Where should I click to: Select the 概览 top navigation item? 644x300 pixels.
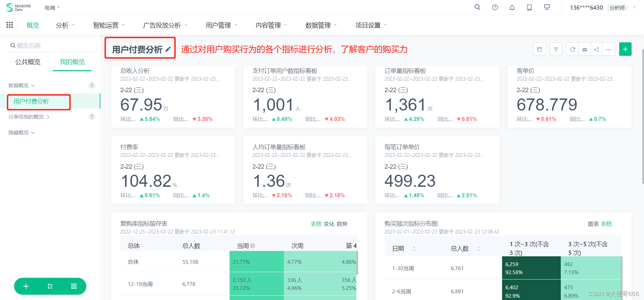[x=33, y=25]
